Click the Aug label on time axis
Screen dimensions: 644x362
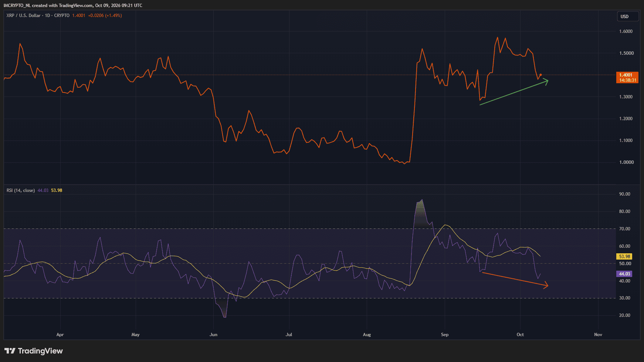click(367, 335)
